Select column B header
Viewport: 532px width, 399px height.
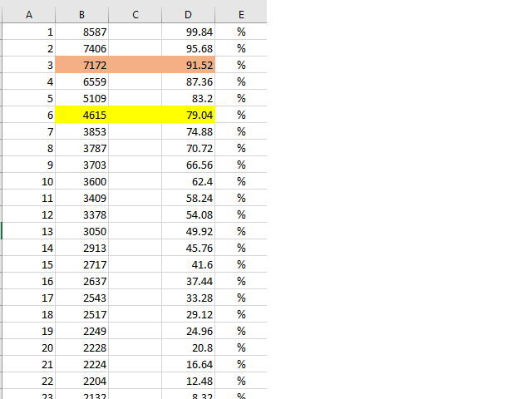[x=81, y=15]
